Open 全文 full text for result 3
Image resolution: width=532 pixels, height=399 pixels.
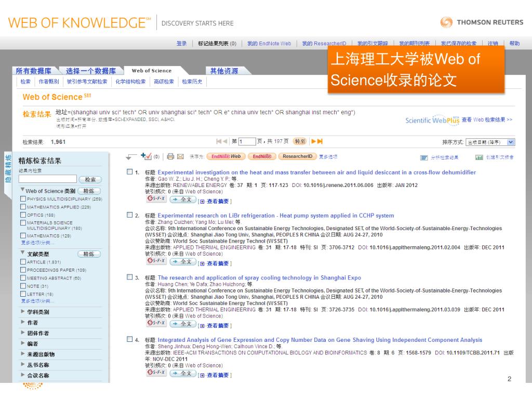pyautogui.click(x=183, y=324)
